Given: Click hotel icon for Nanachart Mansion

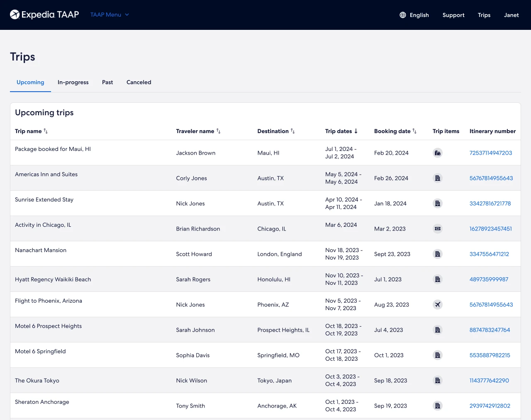Looking at the screenshot, I should tap(438, 254).
